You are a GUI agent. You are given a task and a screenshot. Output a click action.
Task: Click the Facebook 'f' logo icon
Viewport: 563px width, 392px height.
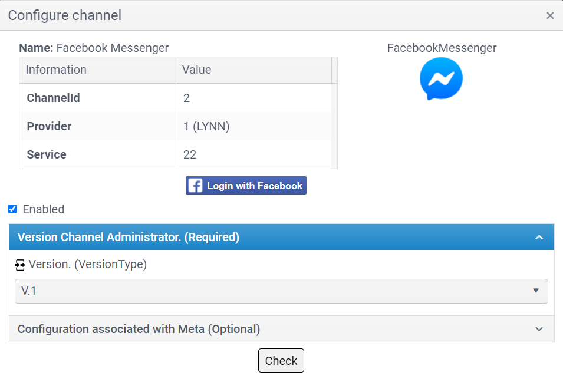pos(195,186)
